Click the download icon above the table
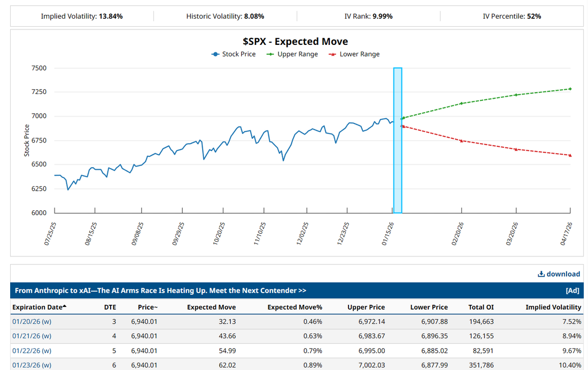 (541, 274)
